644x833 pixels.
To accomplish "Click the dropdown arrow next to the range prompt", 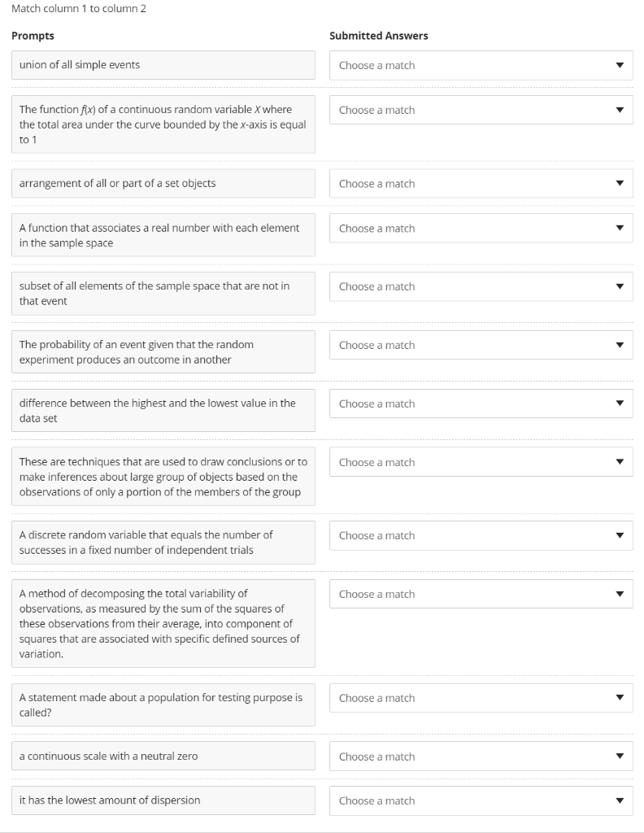I will [621, 403].
